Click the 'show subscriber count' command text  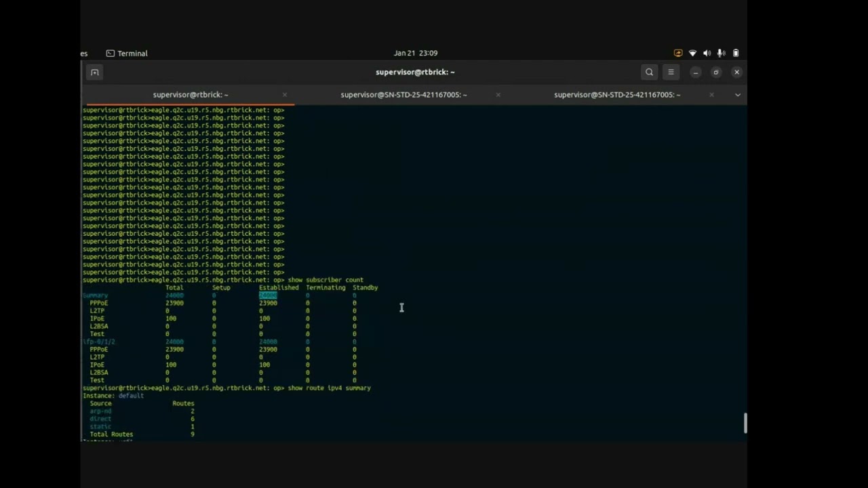(x=325, y=280)
